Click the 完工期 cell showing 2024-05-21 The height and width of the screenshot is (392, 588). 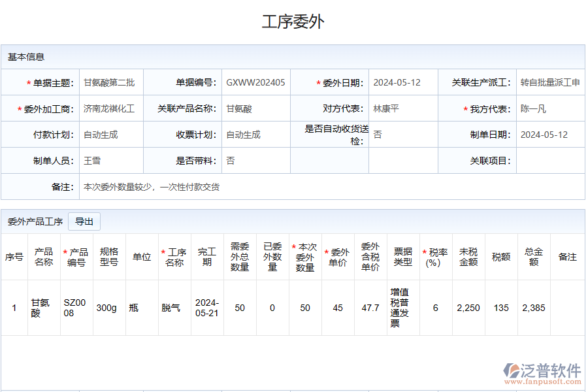pos(207,308)
